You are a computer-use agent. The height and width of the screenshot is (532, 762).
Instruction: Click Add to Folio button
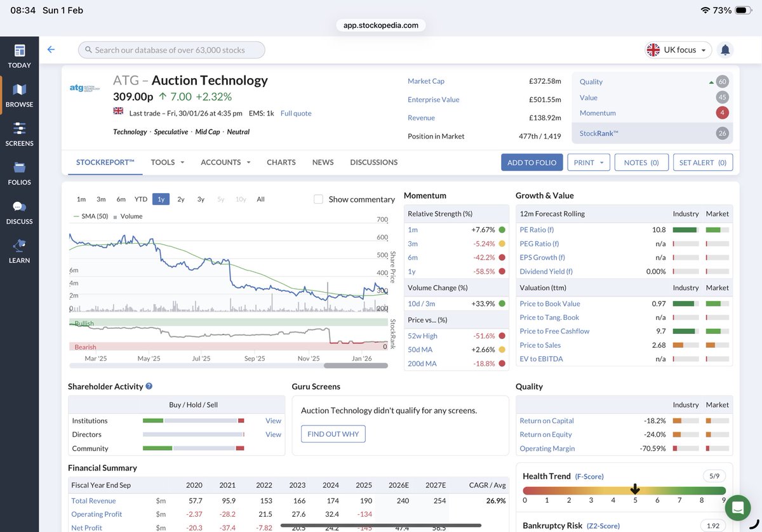click(532, 163)
